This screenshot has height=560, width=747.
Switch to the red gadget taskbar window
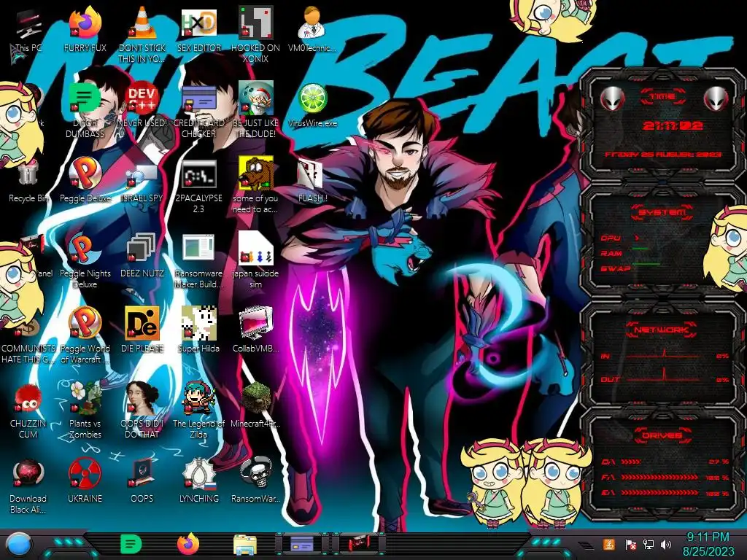pyautogui.click(x=359, y=544)
